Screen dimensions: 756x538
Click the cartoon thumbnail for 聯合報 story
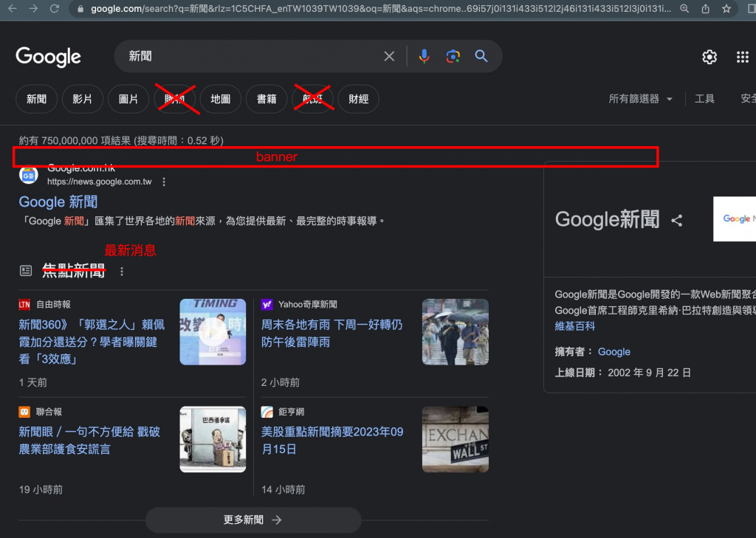(213, 439)
